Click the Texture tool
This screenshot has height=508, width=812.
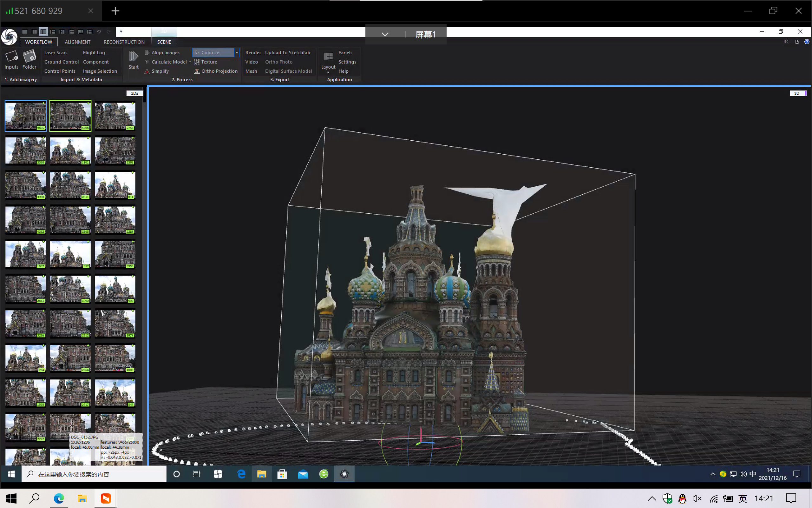coord(206,62)
